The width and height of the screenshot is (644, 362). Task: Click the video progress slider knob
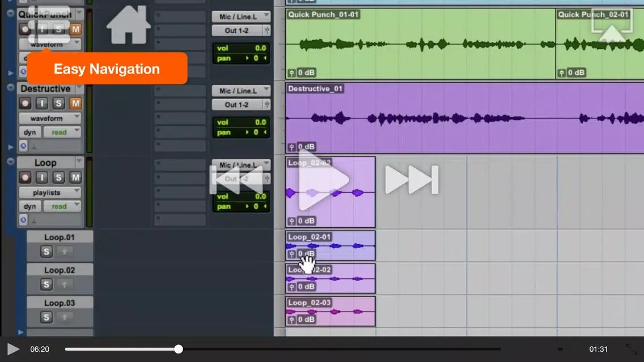[178, 350]
